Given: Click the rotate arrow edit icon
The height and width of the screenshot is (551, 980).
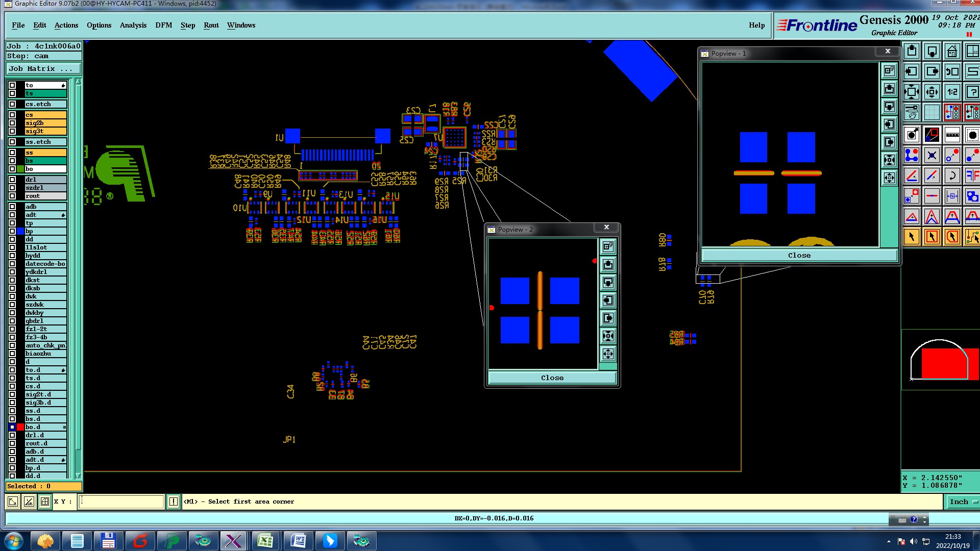Looking at the screenshot, I should 952,176.
